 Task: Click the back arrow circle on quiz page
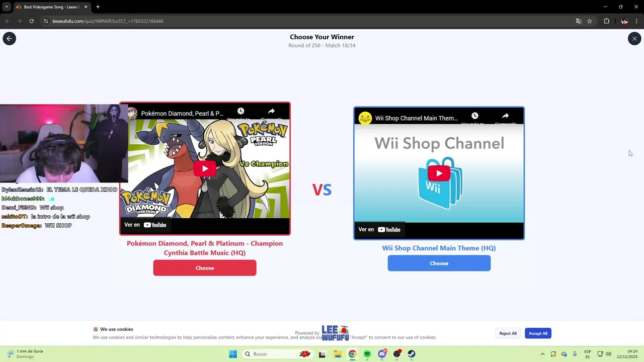[x=9, y=39]
